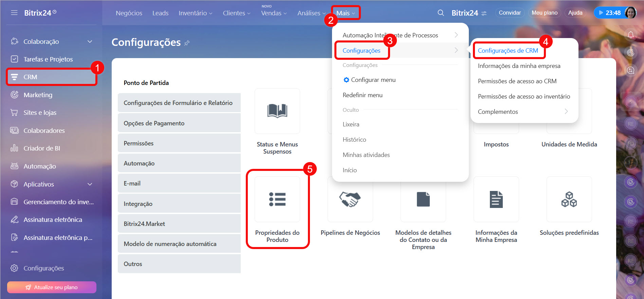Click the Soluções predefinidas cubes icon
The width and height of the screenshot is (644, 299).
(x=569, y=199)
